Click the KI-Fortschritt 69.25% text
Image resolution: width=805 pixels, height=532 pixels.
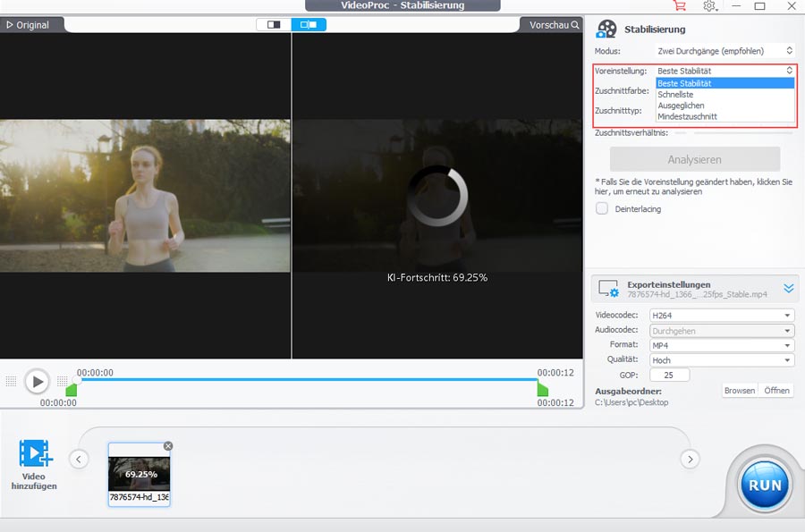[x=437, y=277]
